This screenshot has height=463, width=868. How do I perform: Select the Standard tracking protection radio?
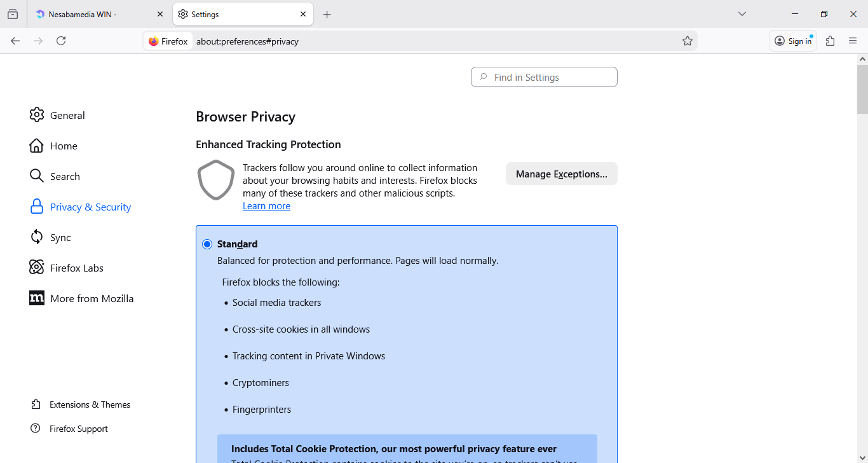pyautogui.click(x=207, y=244)
